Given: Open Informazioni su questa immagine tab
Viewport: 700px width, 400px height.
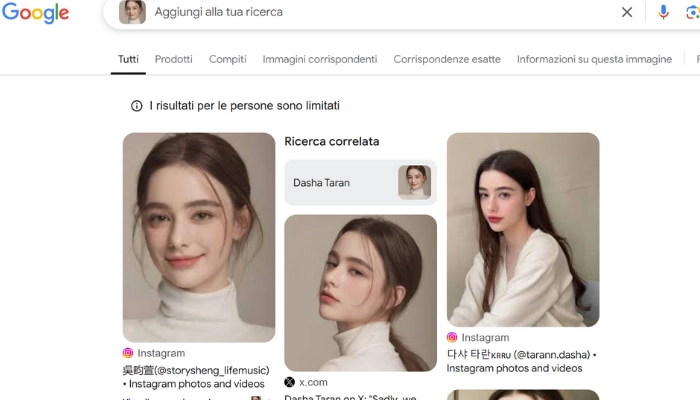Looking at the screenshot, I should 594,59.
